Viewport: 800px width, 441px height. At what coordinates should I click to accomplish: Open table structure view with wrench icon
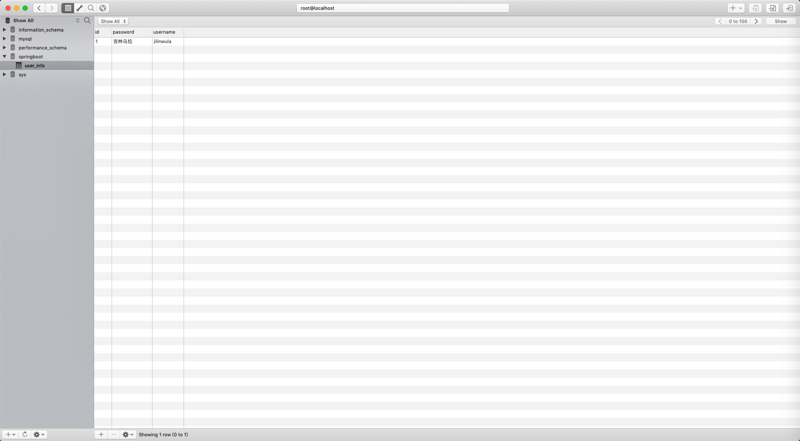pos(80,8)
